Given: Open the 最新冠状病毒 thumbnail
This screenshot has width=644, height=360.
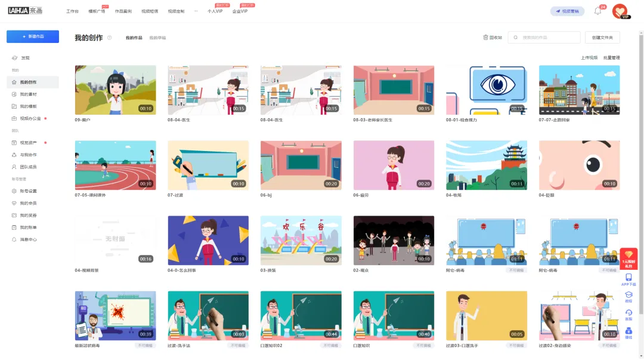Looking at the screenshot, I should click(x=116, y=316).
